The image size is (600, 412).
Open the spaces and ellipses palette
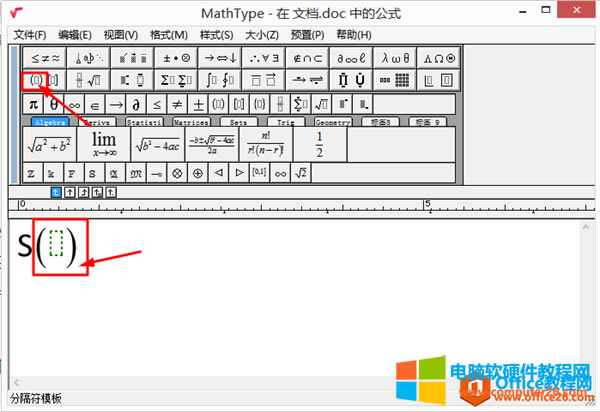click(x=88, y=58)
